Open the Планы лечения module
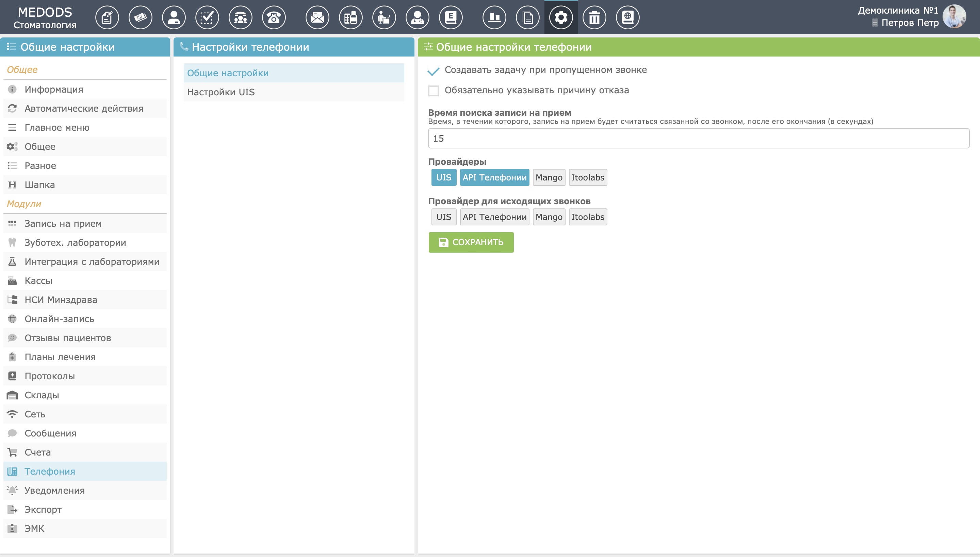980x557 pixels. (x=85, y=357)
